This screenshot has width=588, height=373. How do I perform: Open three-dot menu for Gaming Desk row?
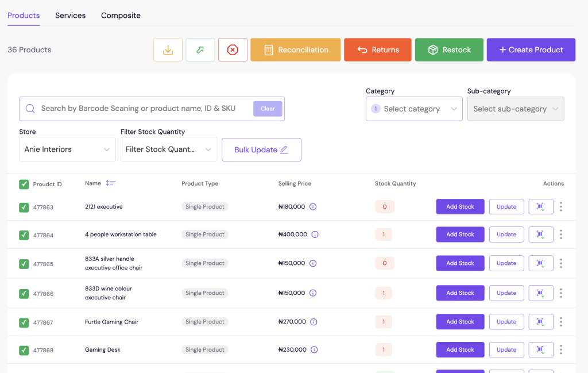coord(560,349)
